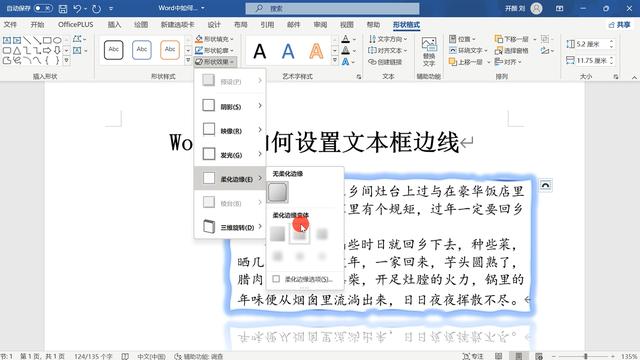Increase shape height with spinner up arrow
Viewport: 640px width, 360px height.
(x=611, y=41)
